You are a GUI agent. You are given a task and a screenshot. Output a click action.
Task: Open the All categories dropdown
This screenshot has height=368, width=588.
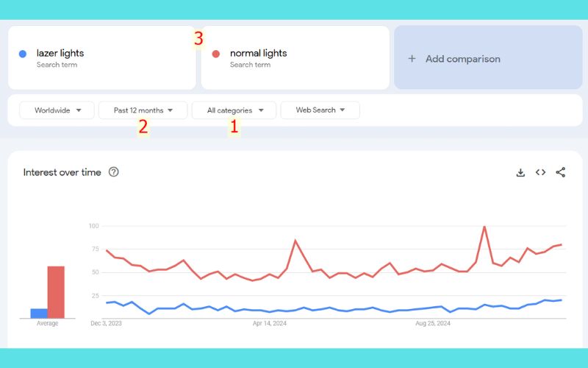coord(234,110)
